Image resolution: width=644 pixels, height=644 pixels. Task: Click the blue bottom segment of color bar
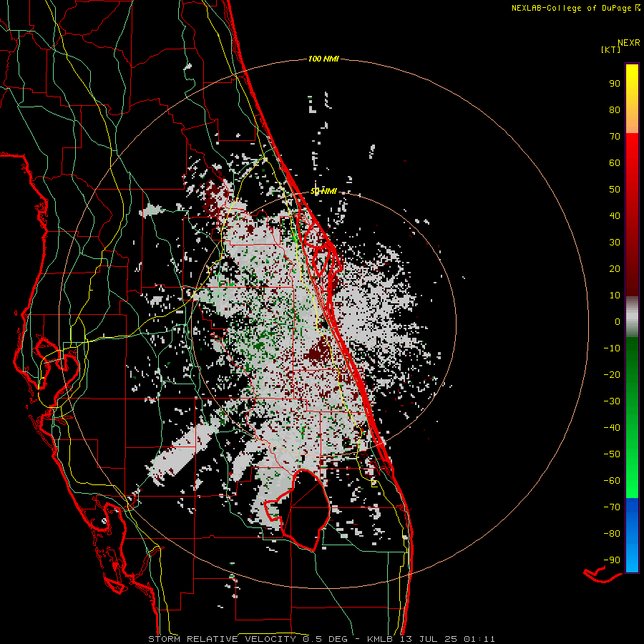point(632,535)
